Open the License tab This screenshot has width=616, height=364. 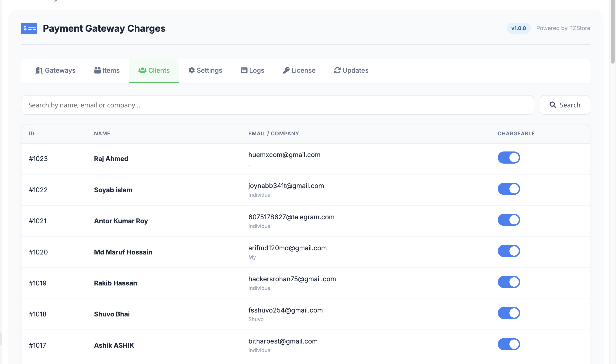coord(299,70)
